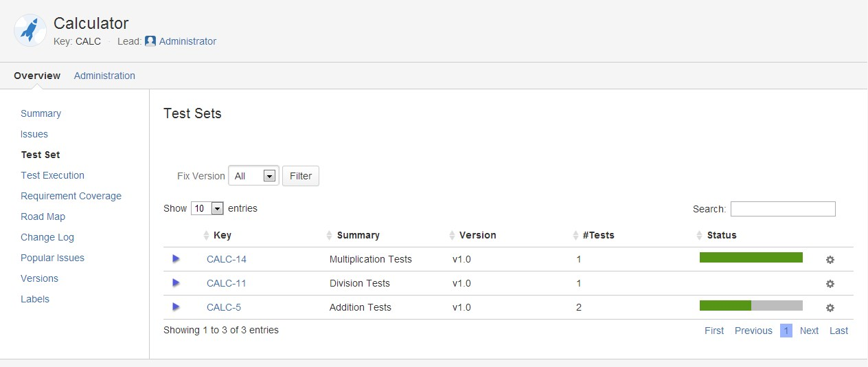Expand the CALC-14 row with the blue arrow
Viewport: 868px width, 367px height.
click(x=176, y=258)
